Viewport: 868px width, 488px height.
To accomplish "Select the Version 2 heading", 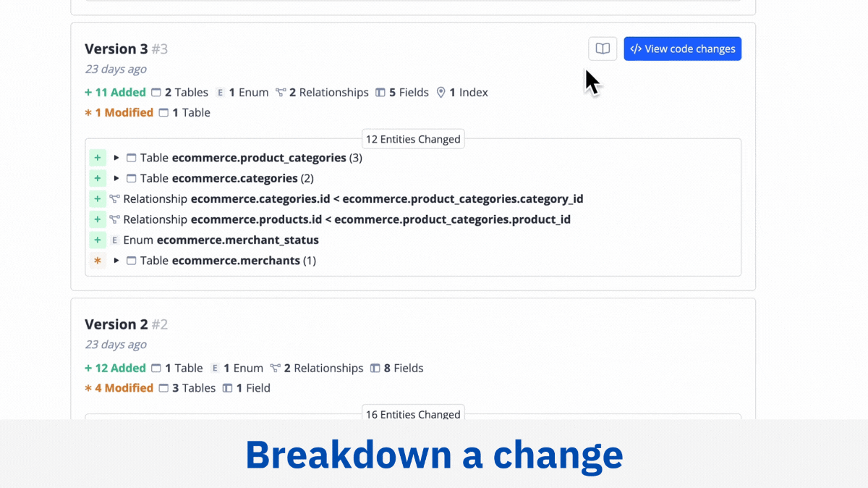I will (x=127, y=324).
